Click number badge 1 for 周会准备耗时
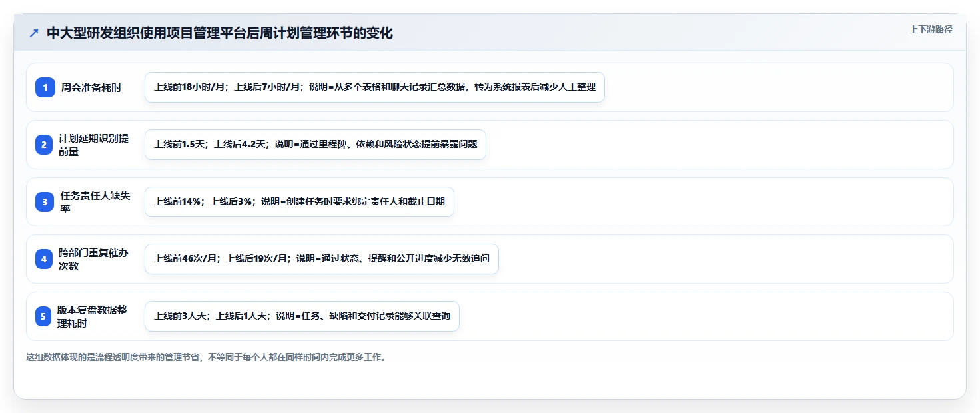This screenshot has width=980, height=413. point(45,87)
